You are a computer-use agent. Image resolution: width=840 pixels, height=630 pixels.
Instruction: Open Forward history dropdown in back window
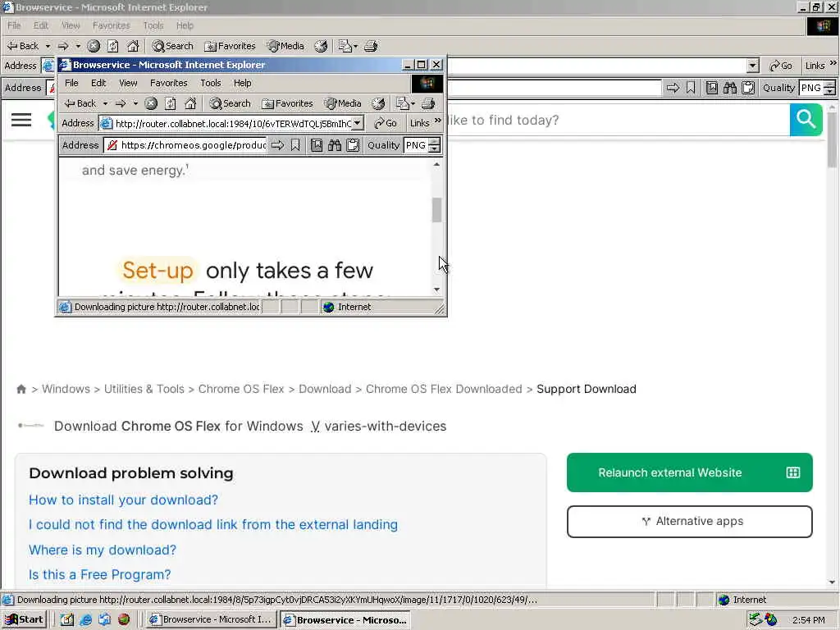(x=78, y=46)
